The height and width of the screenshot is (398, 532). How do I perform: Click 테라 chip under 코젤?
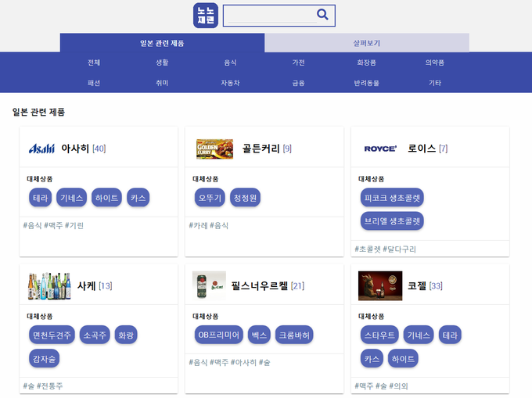point(450,335)
